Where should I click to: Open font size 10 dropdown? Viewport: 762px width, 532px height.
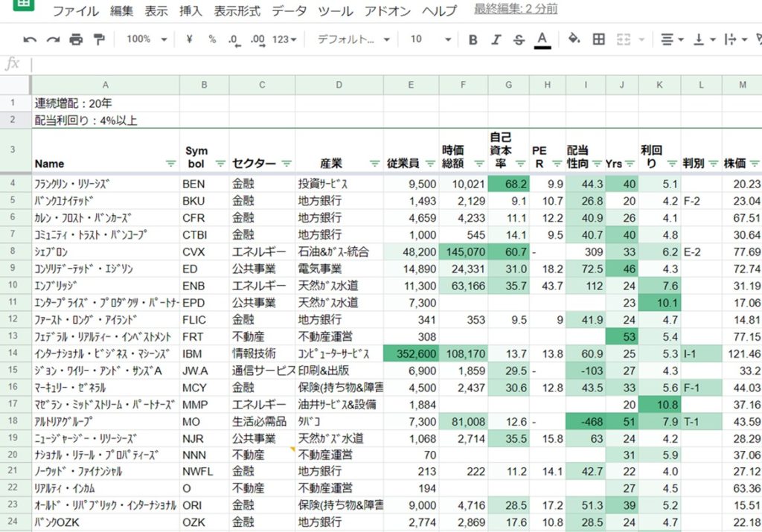coord(431,39)
